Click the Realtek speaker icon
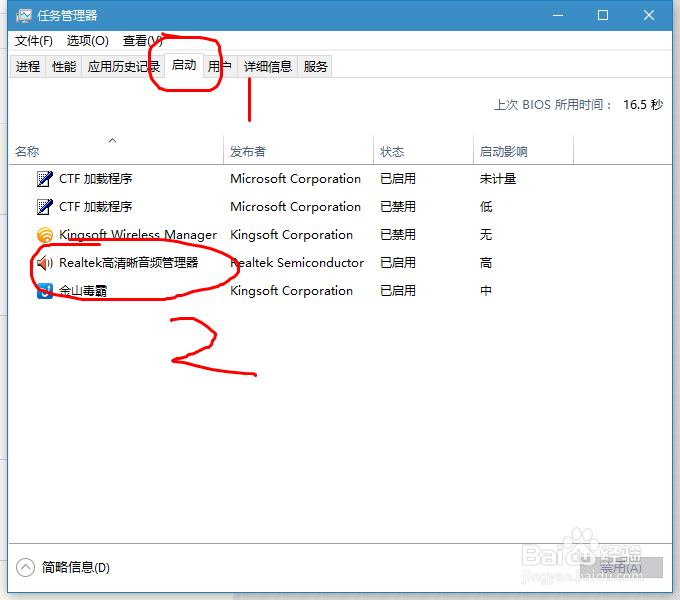This screenshot has width=680, height=600. click(45, 263)
